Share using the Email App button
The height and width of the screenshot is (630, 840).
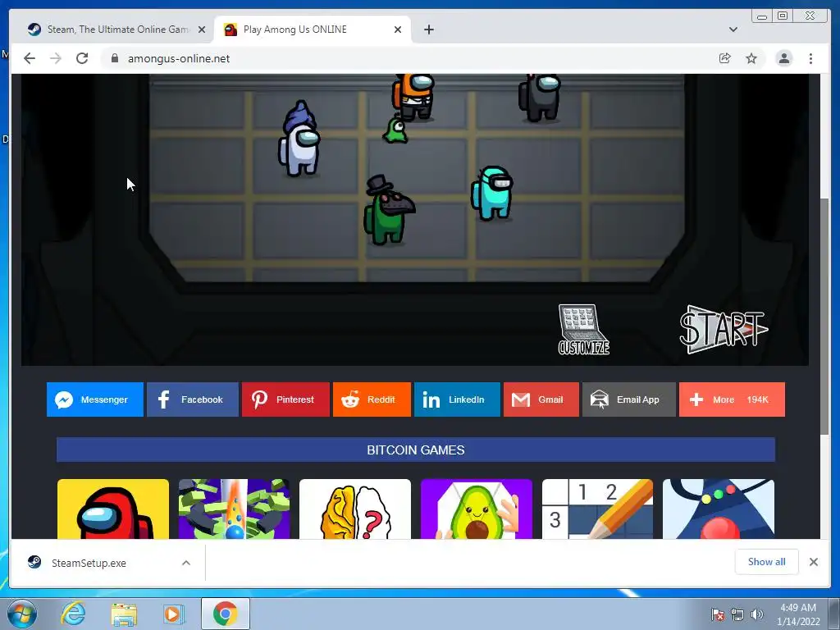(x=629, y=399)
